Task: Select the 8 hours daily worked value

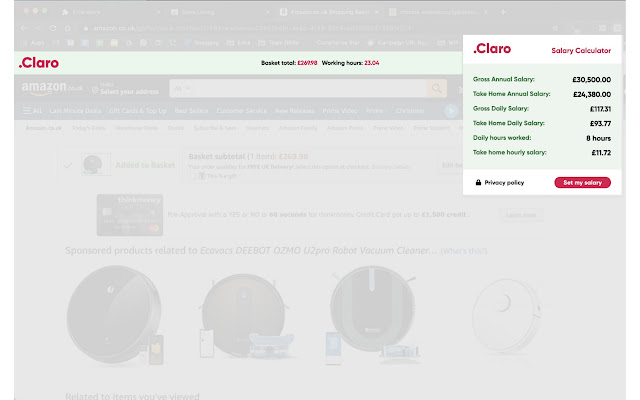Action: [598, 138]
